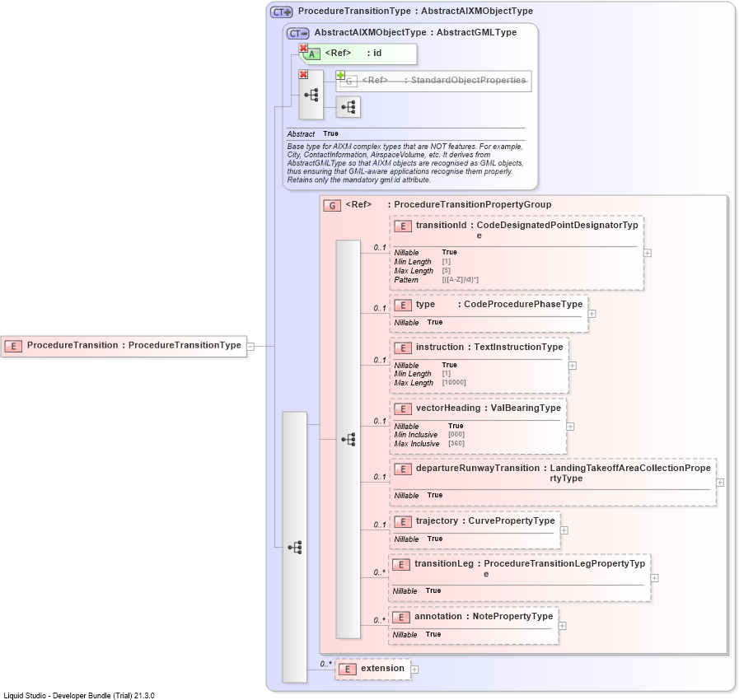739x700 pixels.
Task: Click the E icon of transitionLeg element
Action: coord(401,565)
